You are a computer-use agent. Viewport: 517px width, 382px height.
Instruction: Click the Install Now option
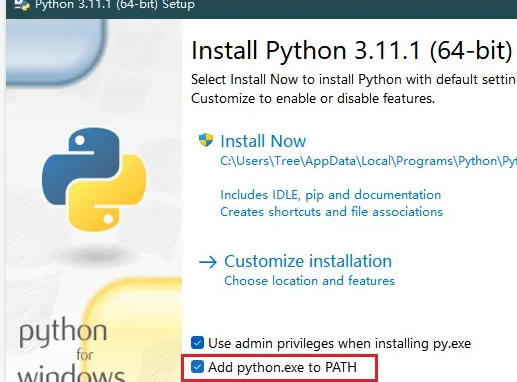point(263,141)
